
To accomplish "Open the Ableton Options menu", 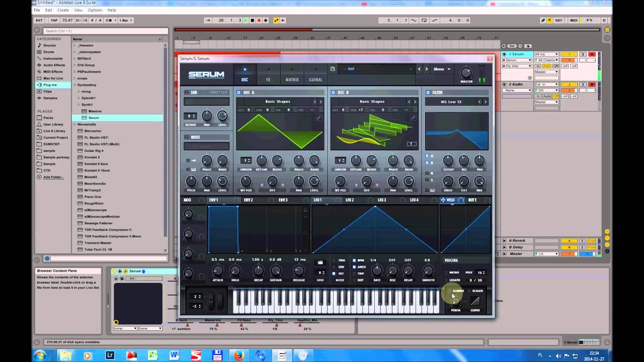I will pyautogui.click(x=95, y=10).
